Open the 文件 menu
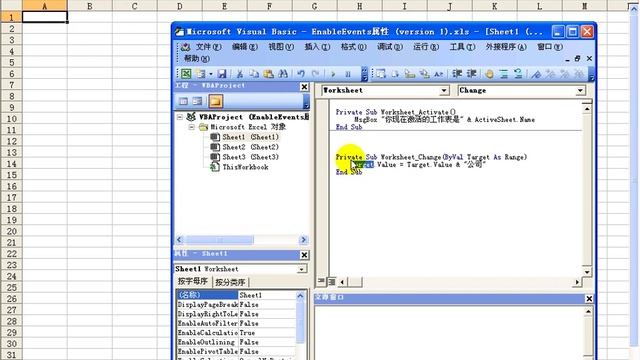Screen dimensions: 640x360 (x=208, y=47)
